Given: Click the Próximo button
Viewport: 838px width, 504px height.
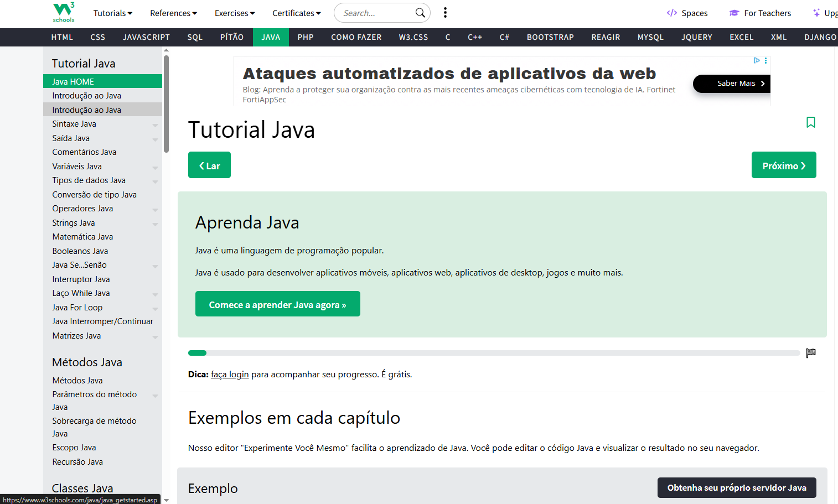Looking at the screenshot, I should click(x=783, y=165).
